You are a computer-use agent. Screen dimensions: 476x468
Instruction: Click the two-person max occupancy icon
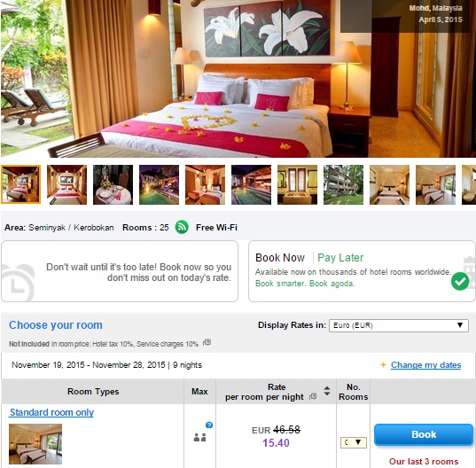(199, 437)
